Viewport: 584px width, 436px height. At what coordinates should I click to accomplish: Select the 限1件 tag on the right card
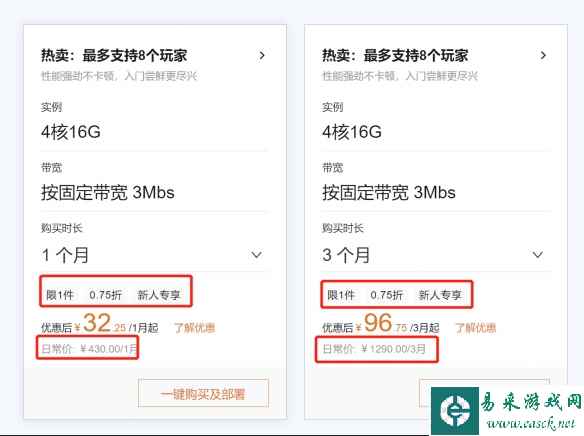(x=341, y=295)
